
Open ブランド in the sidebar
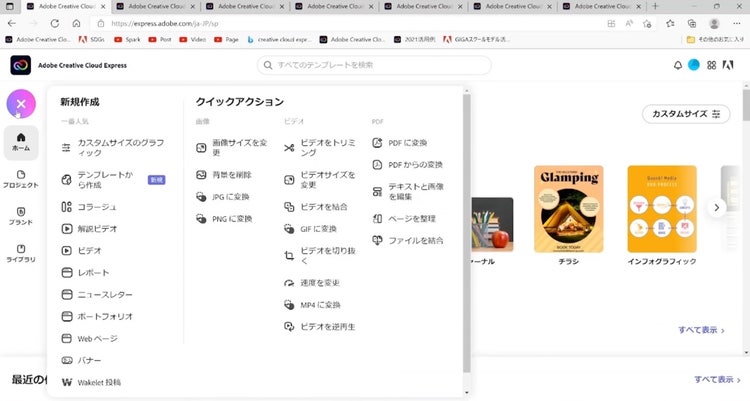coord(21,216)
